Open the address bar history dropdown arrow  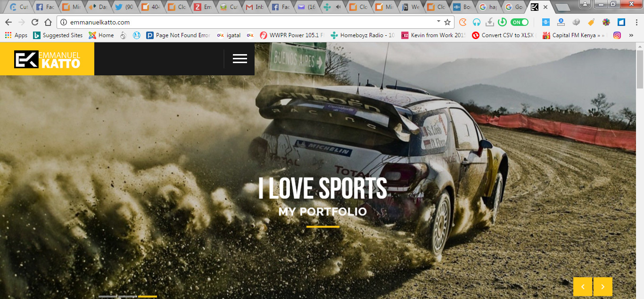tap(438, 22)
